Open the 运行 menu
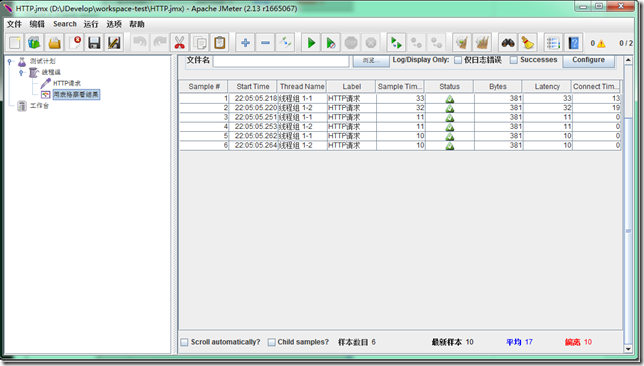 [91, 24]
